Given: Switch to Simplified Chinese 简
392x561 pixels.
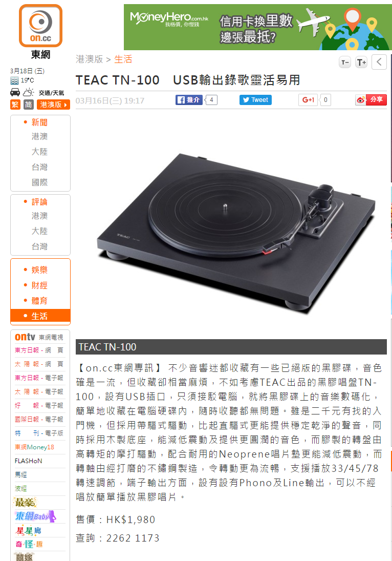Looking at the screenshot, I should click(x=29, y=105).
